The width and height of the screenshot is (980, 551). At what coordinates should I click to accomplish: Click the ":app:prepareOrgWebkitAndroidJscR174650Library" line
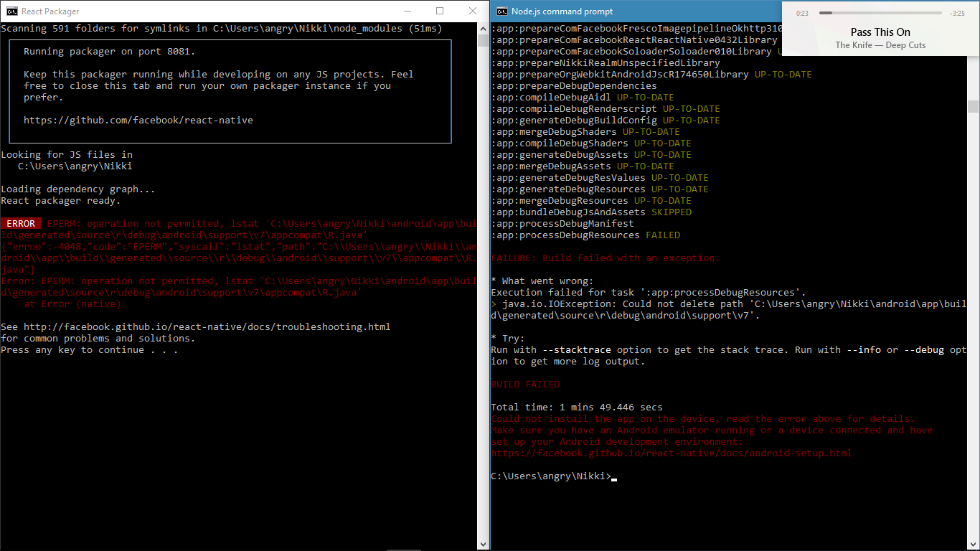[x=651, y=75]
